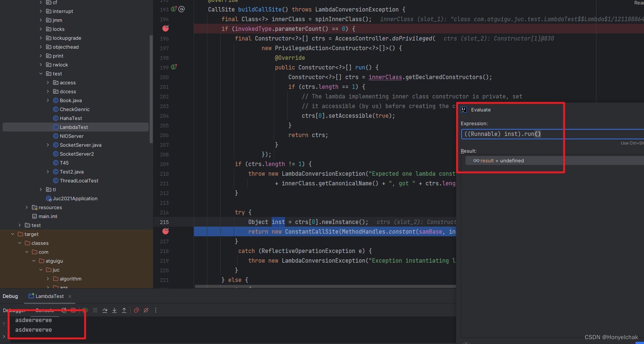Stop the debug session
The width and height of the screenshot is (644, 344).
click(x=73, y=310)
